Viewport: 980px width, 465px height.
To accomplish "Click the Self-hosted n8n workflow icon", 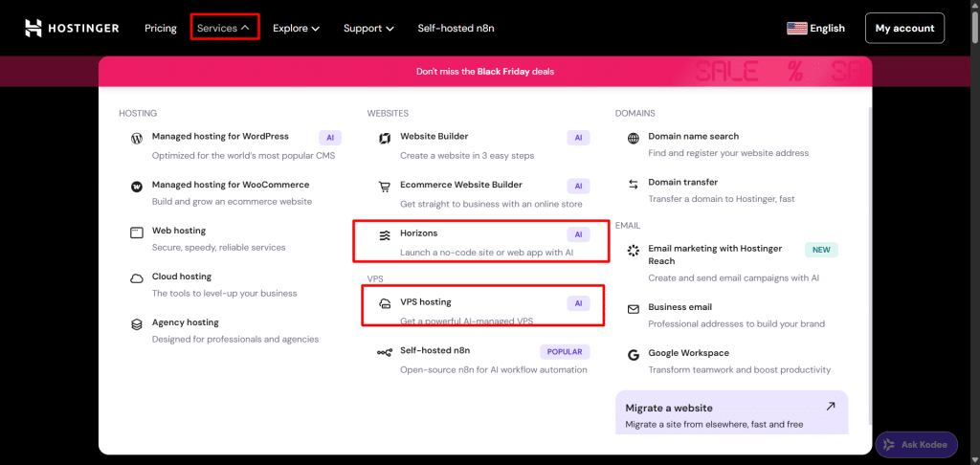I will coord(385,353).
